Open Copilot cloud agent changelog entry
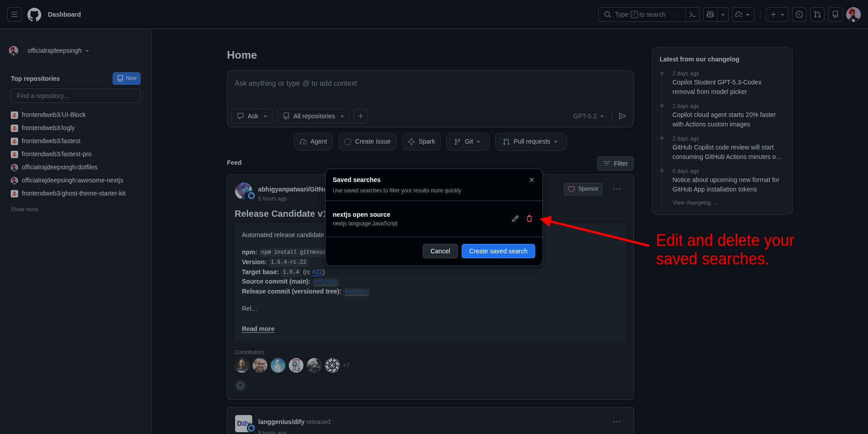Image resolution: width=868 pixels, height=434 pixels. point(724,120)
